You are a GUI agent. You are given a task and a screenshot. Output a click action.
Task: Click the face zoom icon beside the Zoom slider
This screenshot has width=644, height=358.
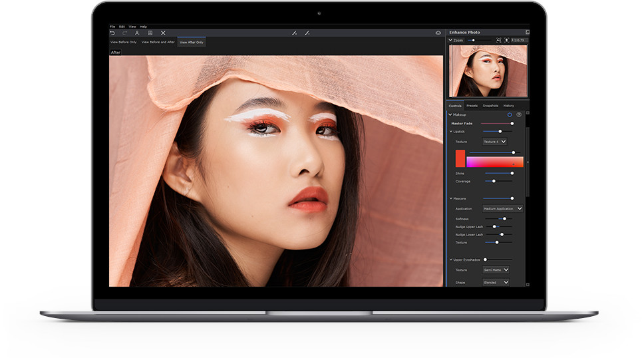[x=498, y=41]
